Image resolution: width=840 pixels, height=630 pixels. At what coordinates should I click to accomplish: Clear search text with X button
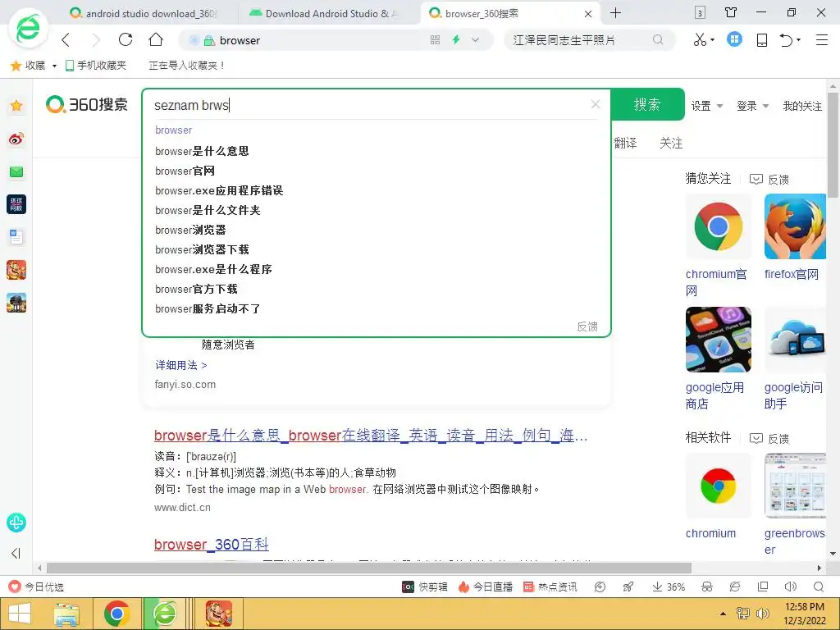click(596, 104)
